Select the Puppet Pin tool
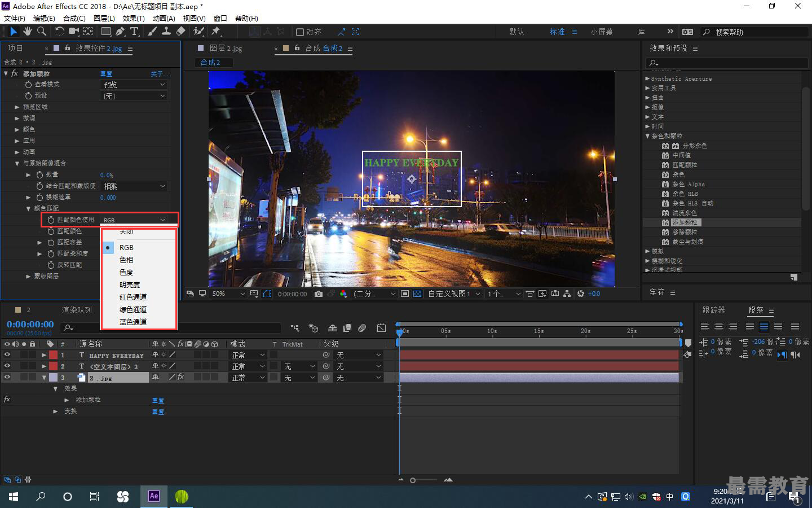 [216, 32]
